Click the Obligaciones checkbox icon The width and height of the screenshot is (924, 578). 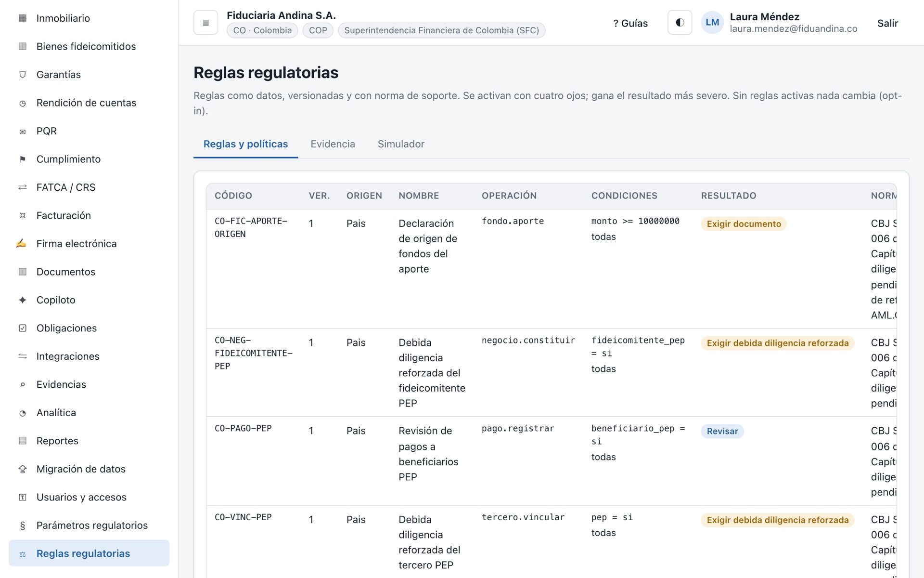[x=23, y=328]
